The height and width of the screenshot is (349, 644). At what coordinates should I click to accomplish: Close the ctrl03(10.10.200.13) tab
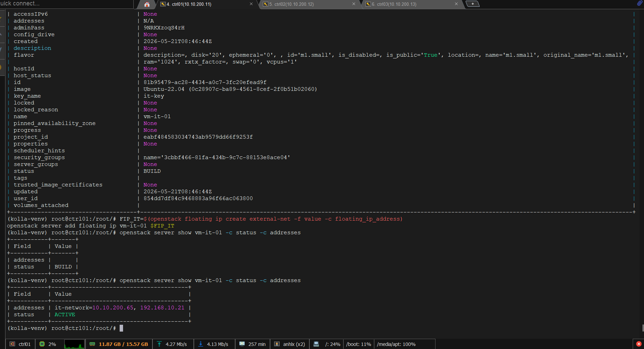456,4
